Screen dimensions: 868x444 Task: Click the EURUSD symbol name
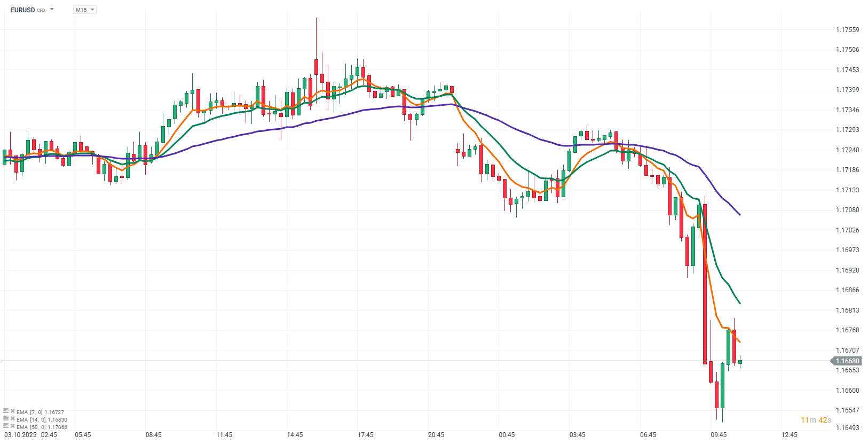(x=22, y=10)
